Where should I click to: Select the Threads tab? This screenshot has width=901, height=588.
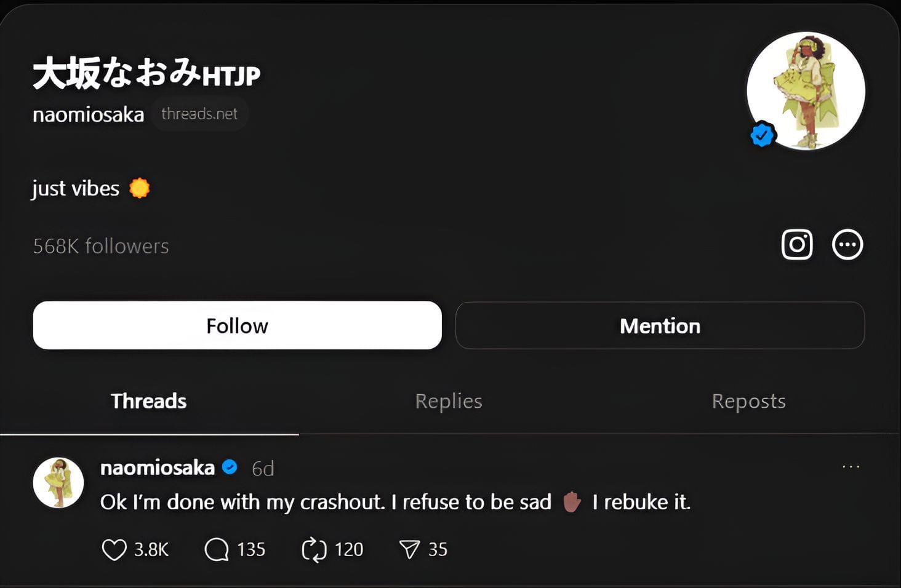pos(149,401)
